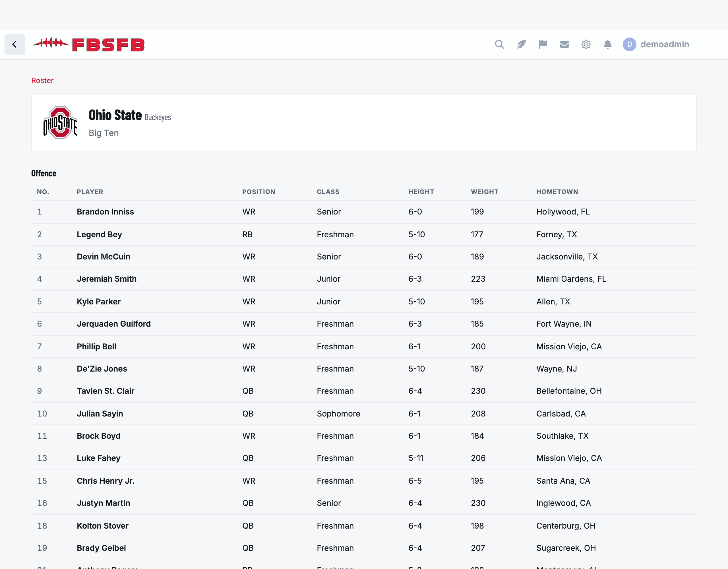The image size is (728, 569).
Task: Select player Brady Geibel
Action: (101, 548)
